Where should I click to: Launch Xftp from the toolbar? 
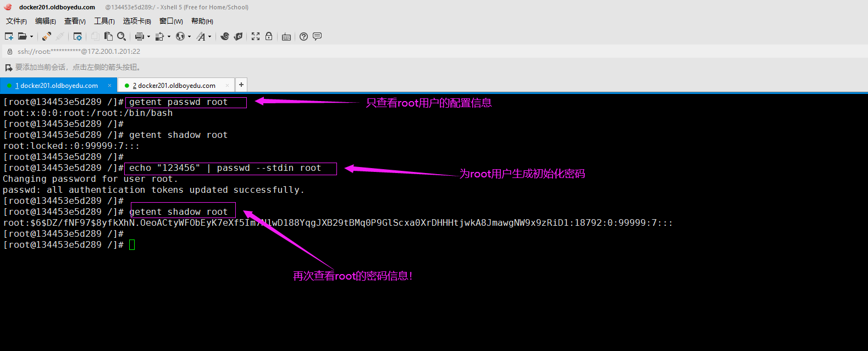[x=238, y=36]
